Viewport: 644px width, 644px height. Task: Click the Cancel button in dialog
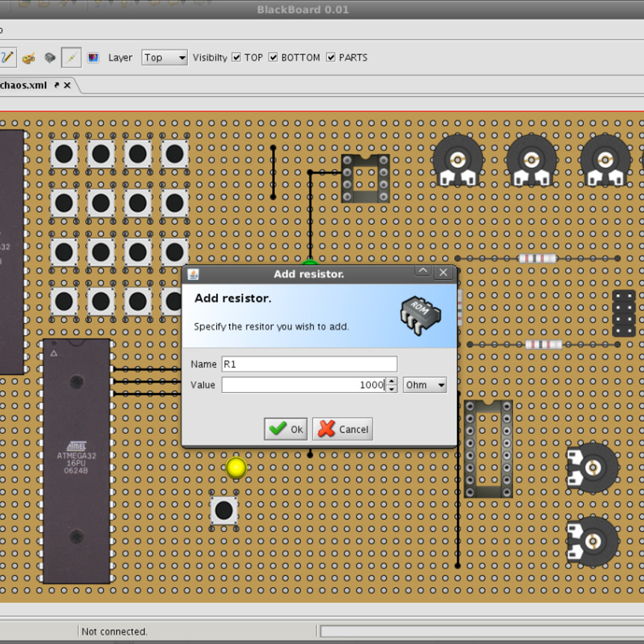pos(343,429)
